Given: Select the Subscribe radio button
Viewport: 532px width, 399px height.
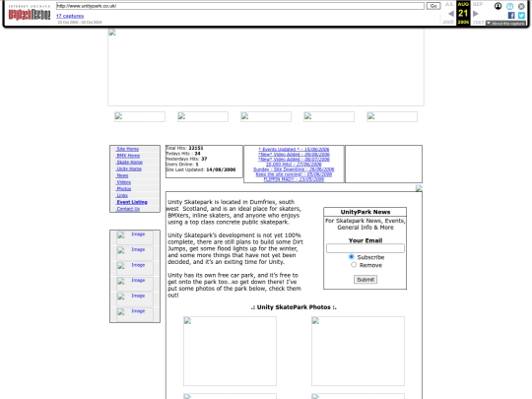Looking at the screenshot, I should click(352, 257).
